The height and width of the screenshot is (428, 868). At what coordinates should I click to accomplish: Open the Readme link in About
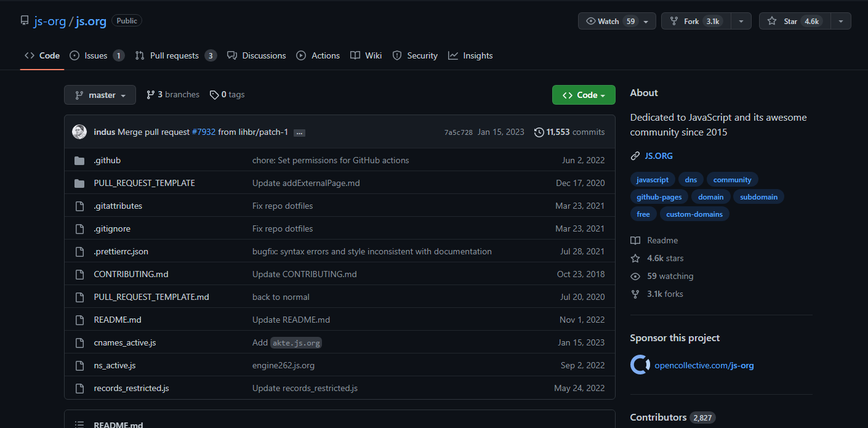coord(654,240)
